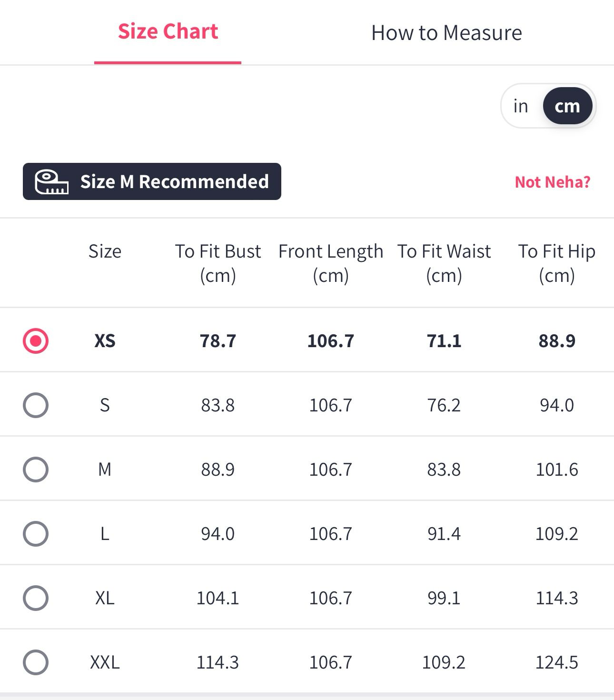
Task: Choose size L radio button
Action: tap(36, 534)
